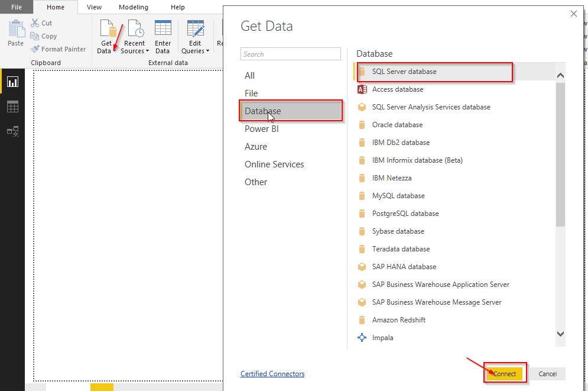
Task: Select the Format Painter tool
Action: point(58,49)
